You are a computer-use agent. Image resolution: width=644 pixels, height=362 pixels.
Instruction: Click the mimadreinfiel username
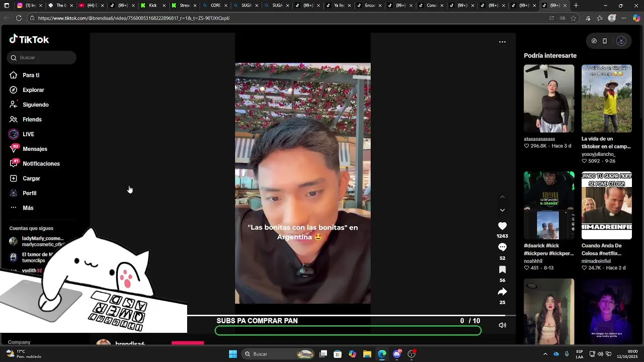tap(596, 261)
